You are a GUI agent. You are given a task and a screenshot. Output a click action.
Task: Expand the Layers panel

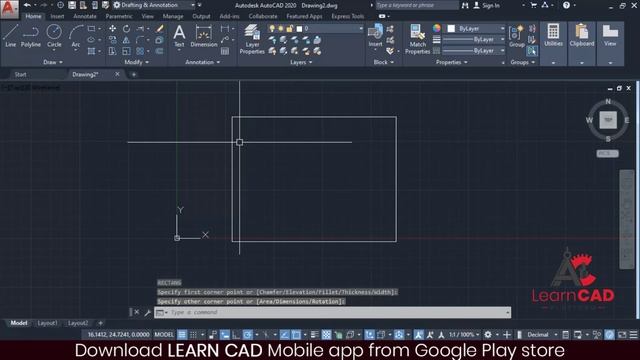coord(301,62)
